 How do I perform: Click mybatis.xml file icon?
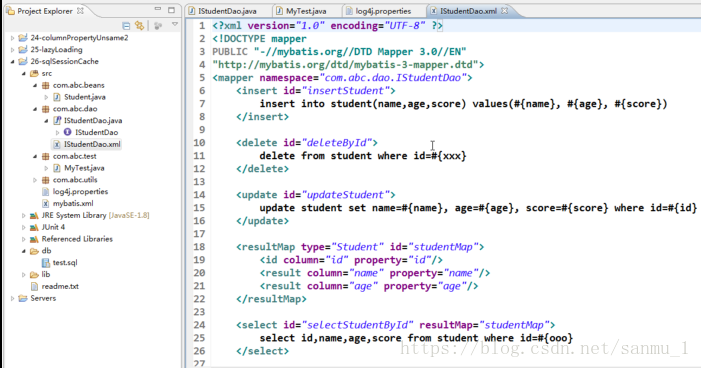tap(45, 203)
